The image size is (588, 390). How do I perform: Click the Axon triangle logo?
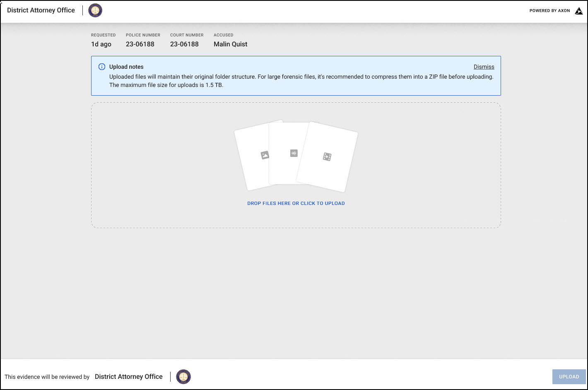(x=579, y=11)
